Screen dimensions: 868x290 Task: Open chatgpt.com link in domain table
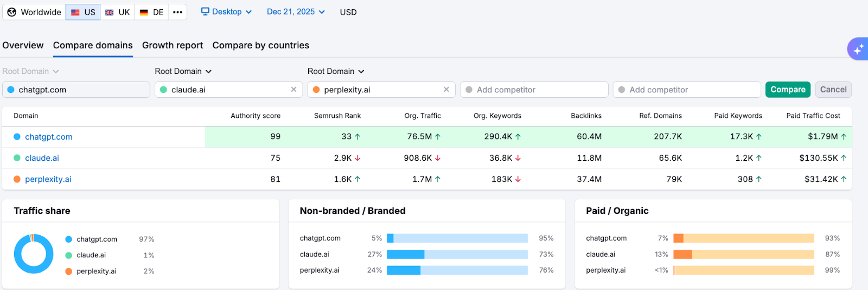coord(48,137)
